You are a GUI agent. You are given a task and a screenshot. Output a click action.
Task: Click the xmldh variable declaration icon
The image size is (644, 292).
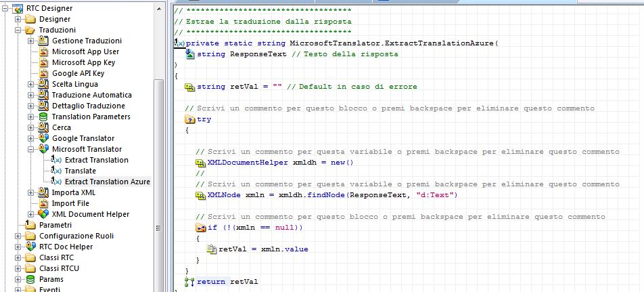pyautogui.click(x=200, y=163)
